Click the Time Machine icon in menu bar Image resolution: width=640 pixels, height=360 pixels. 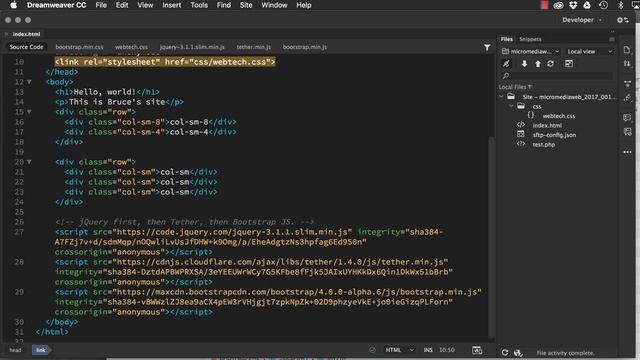point(603,5)
